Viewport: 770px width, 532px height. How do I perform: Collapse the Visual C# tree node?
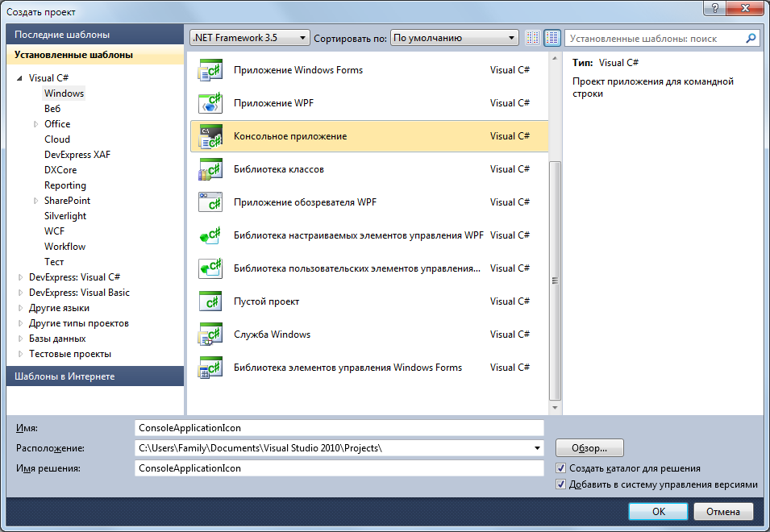point(19,78)
